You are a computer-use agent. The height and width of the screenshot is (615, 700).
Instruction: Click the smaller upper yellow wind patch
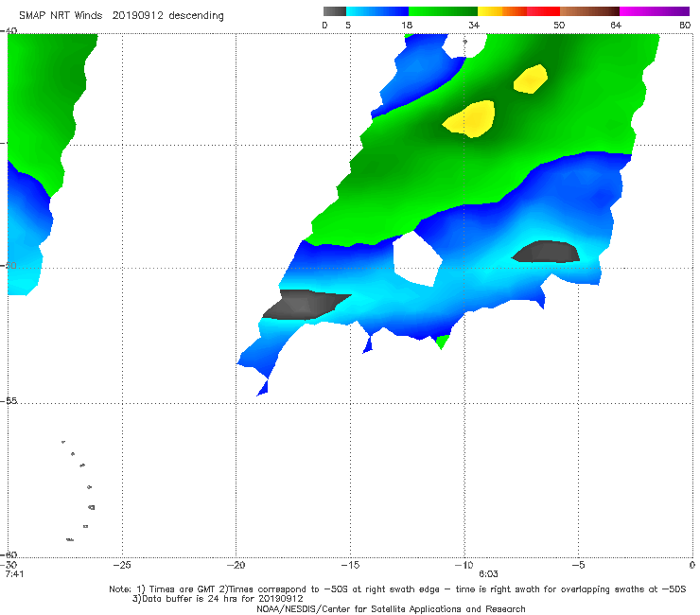pyautogui.click(x=531, y=79)
